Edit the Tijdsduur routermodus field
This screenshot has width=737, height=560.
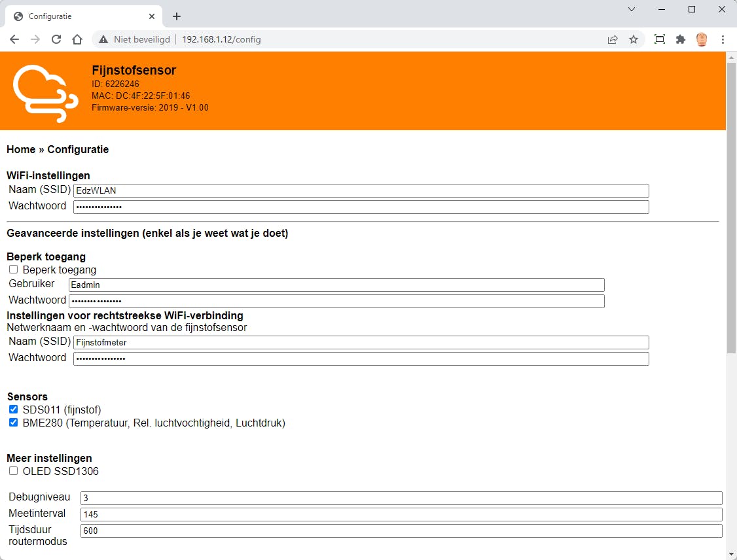(x=401, y=531)
